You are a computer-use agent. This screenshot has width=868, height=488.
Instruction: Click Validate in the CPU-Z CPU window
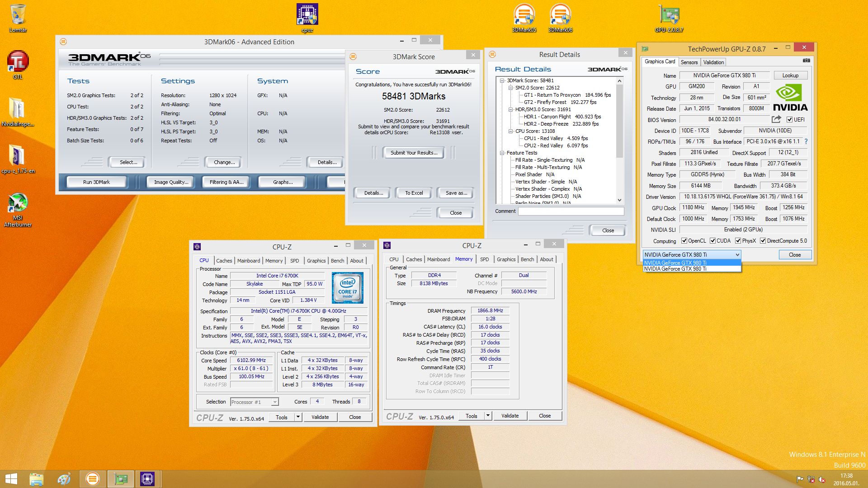(320, 417)
